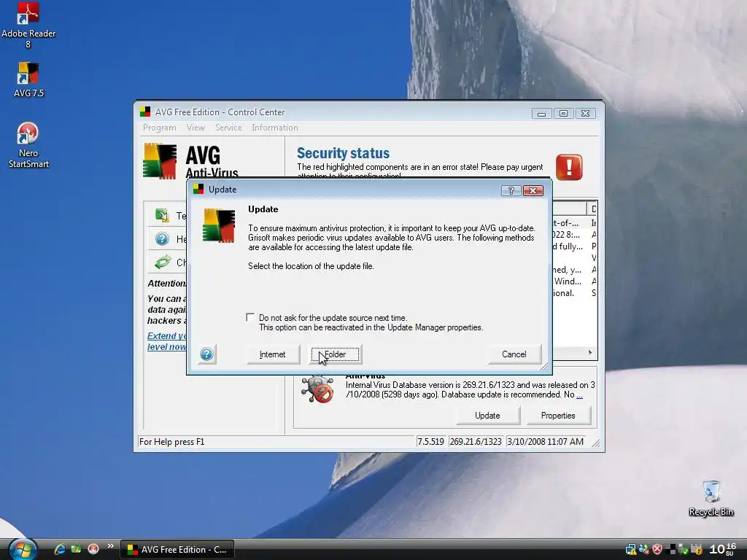Select the Recycle Bin desktop icon

711,497
